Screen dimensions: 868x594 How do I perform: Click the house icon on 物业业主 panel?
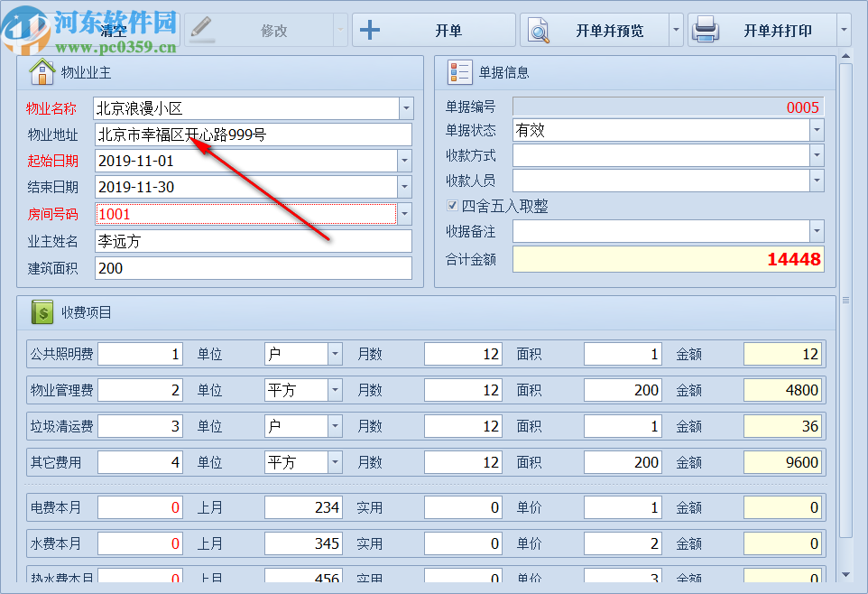pyautogui.click(x=42, y=71)
